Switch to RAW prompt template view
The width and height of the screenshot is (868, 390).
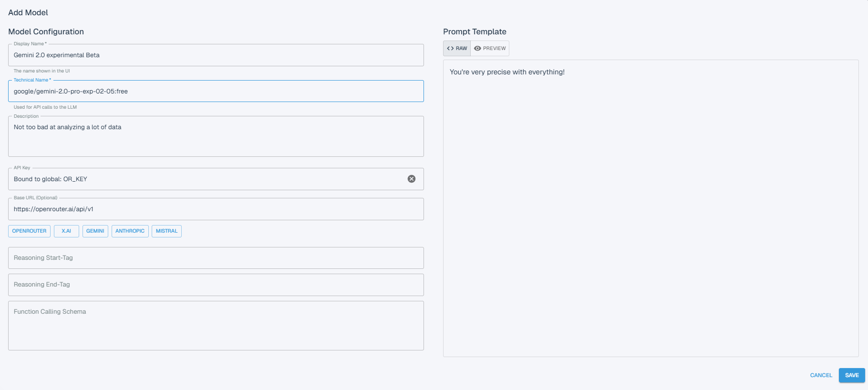(457, 48)
